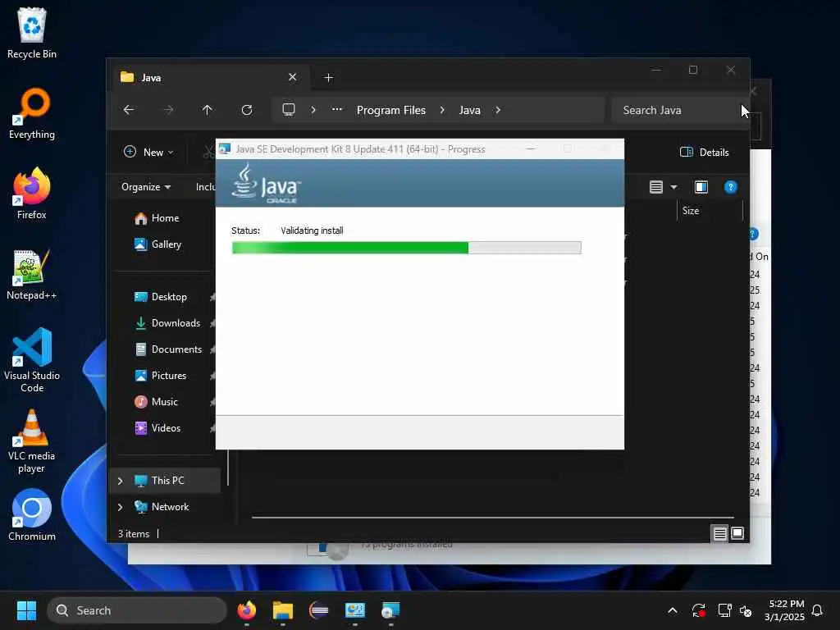
Task: Open the clock and date display
Action: pos(785,610)
